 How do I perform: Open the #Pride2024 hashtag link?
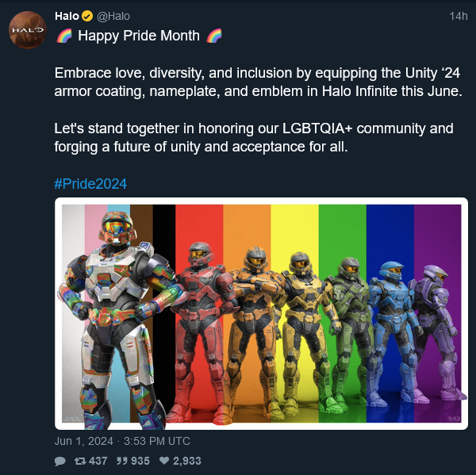90,184
